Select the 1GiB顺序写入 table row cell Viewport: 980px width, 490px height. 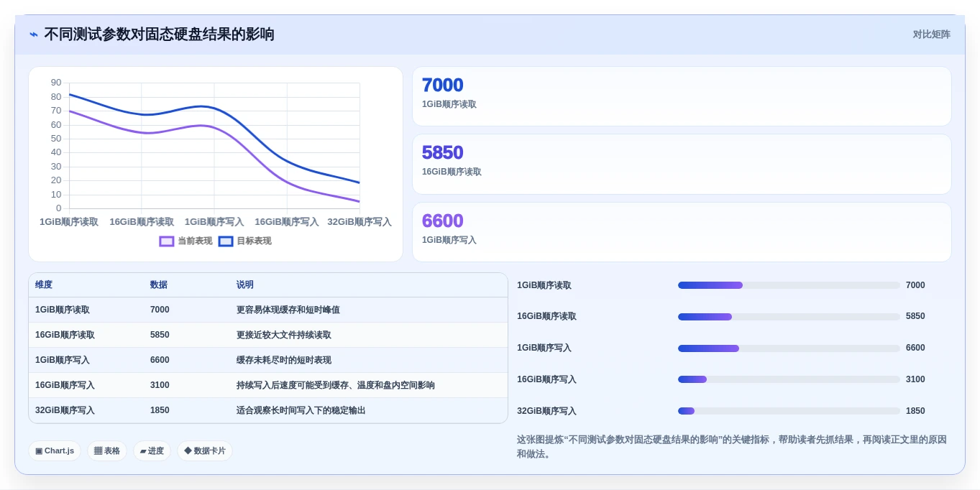(63, 361)
